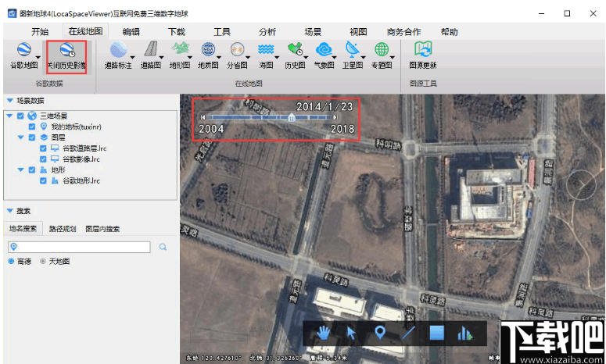Open the 地质图 geological map
The width and height of the screenshot is (606, 364).
[208, 56]
